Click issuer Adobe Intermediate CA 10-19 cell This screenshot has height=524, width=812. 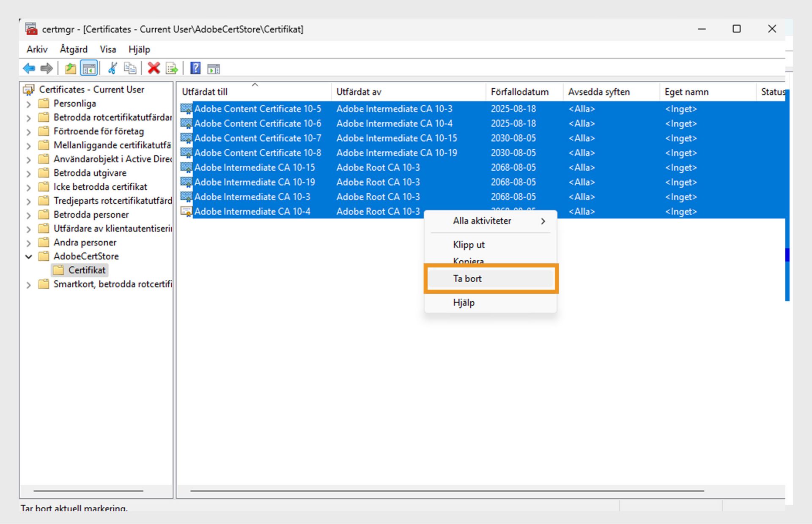click(x=397, y=153)
